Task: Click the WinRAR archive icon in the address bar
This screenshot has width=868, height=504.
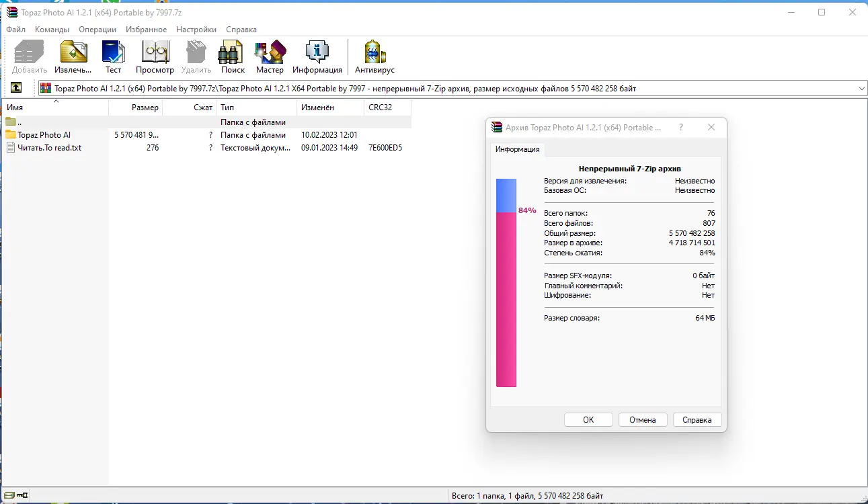Action: click(x=45, y=87)
